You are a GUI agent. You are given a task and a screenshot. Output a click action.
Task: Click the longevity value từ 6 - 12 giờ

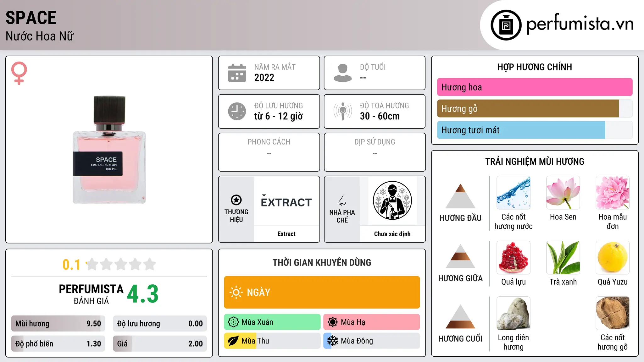278,116
